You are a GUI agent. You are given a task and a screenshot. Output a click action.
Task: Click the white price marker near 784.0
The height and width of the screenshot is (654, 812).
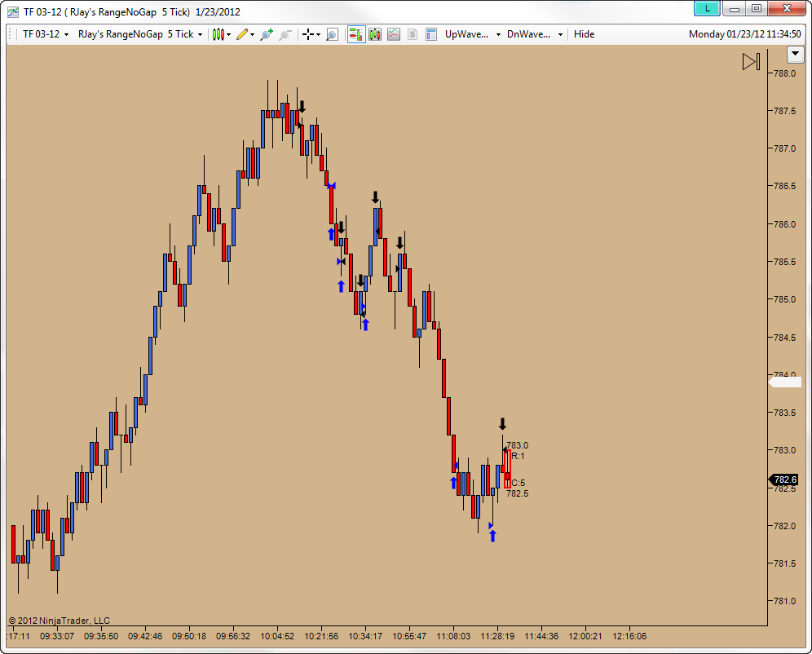click(785, 382)
